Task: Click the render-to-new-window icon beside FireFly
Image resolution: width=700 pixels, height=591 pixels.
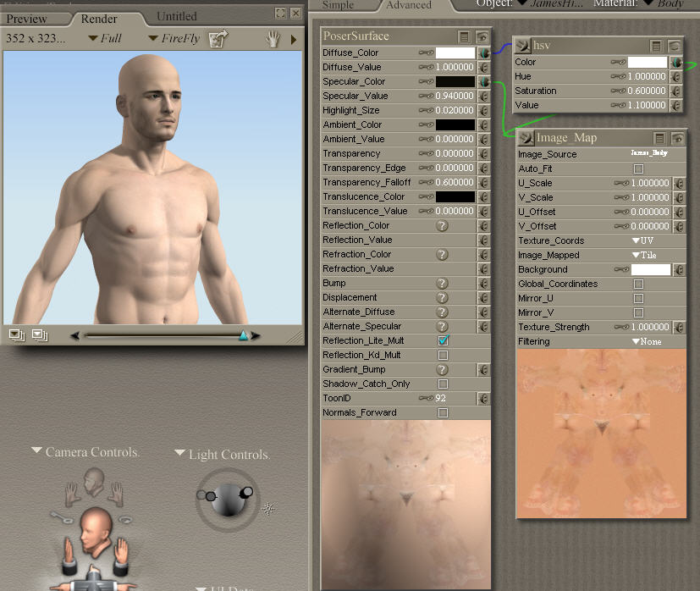Action: pyautogui.click(x=218, y=38)
